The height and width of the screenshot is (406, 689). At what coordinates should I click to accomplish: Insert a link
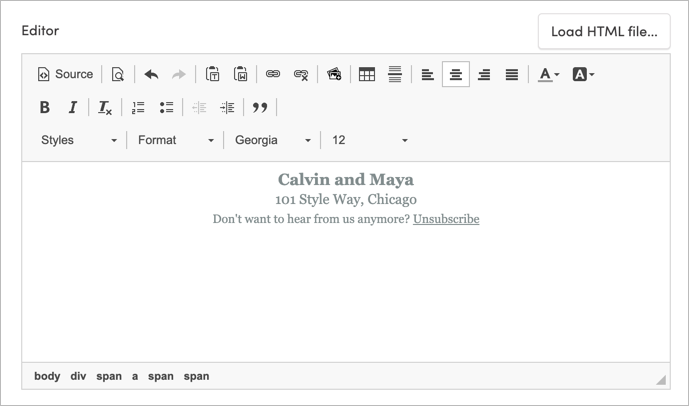click(x=273, y=74)
